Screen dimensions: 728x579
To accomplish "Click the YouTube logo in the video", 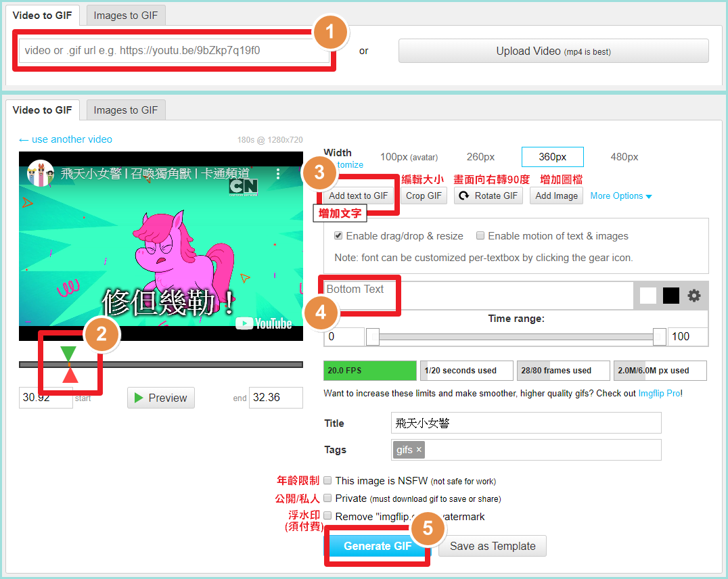I will (264, 323).
